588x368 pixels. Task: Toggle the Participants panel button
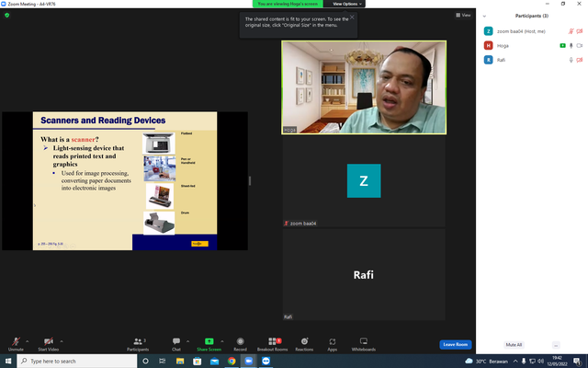coord(138,344)
